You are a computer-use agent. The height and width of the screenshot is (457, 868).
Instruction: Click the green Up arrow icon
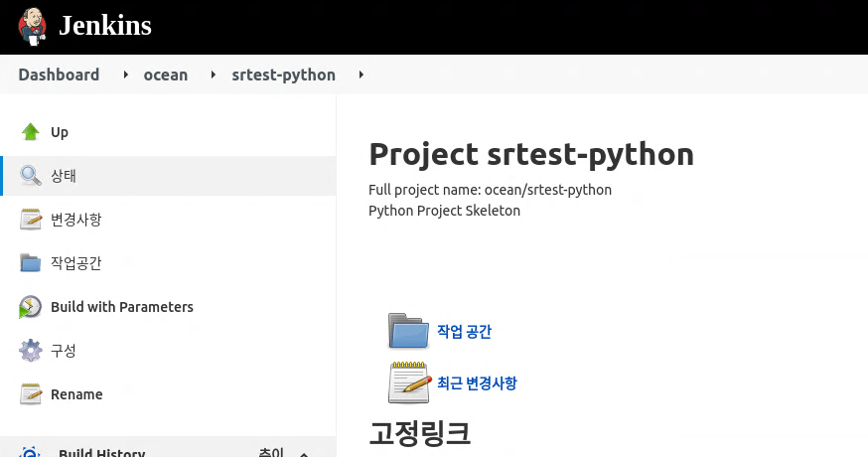point(31,132)
